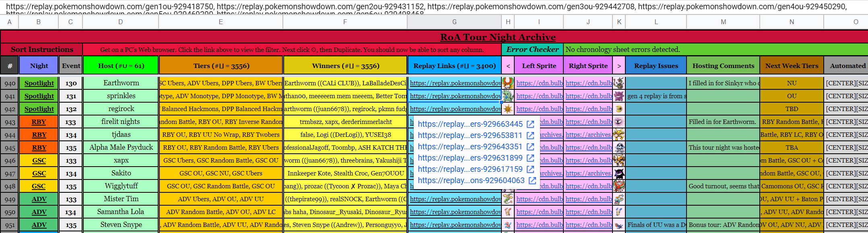Open the RoA Tour Night Archive title link
Screen dimensions: 868x233
[498, 37]
